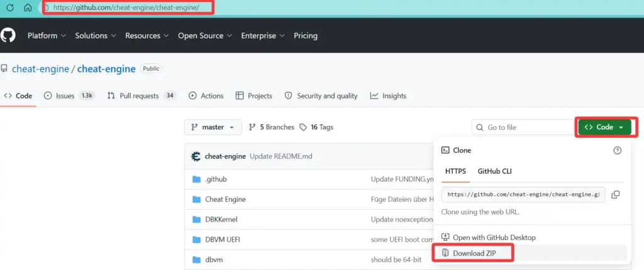Open the DBKKernel folder

point(221,220)
